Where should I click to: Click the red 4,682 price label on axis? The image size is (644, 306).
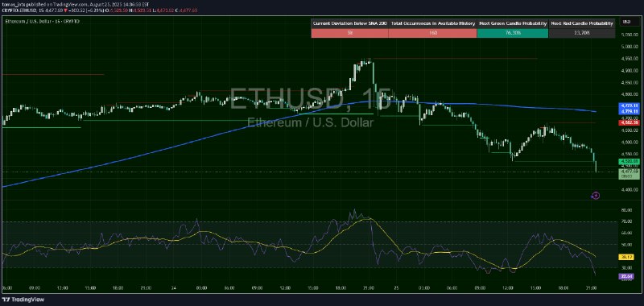pos(629,122)
